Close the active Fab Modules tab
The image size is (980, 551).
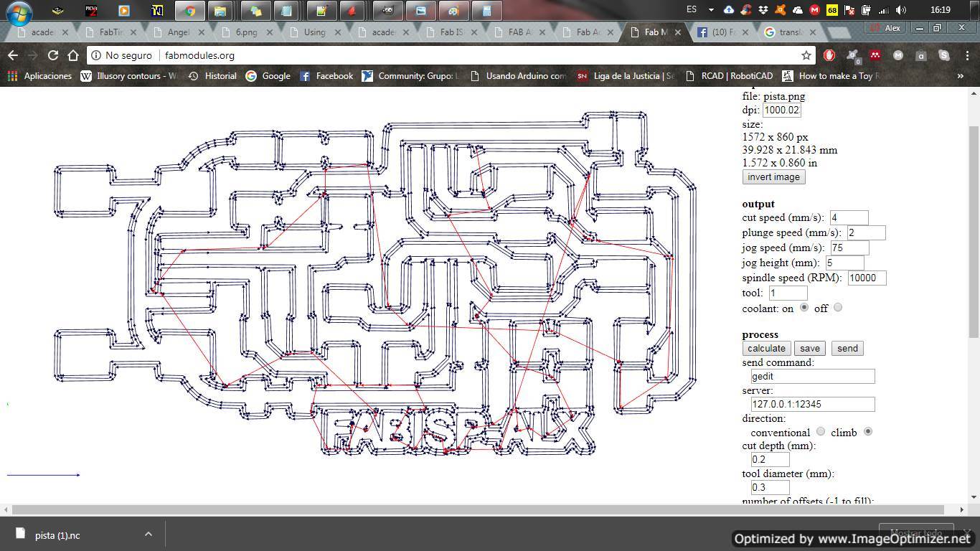pyautogui.click(x=677, y=32)
